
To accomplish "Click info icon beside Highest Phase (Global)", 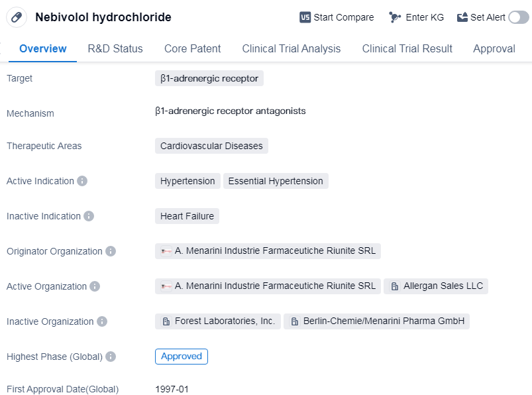I will (x=111, y=357).
